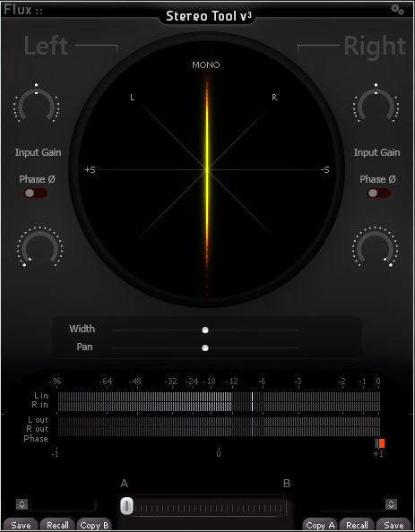
Task: Save preset slot A
Action: pos(21,525)
